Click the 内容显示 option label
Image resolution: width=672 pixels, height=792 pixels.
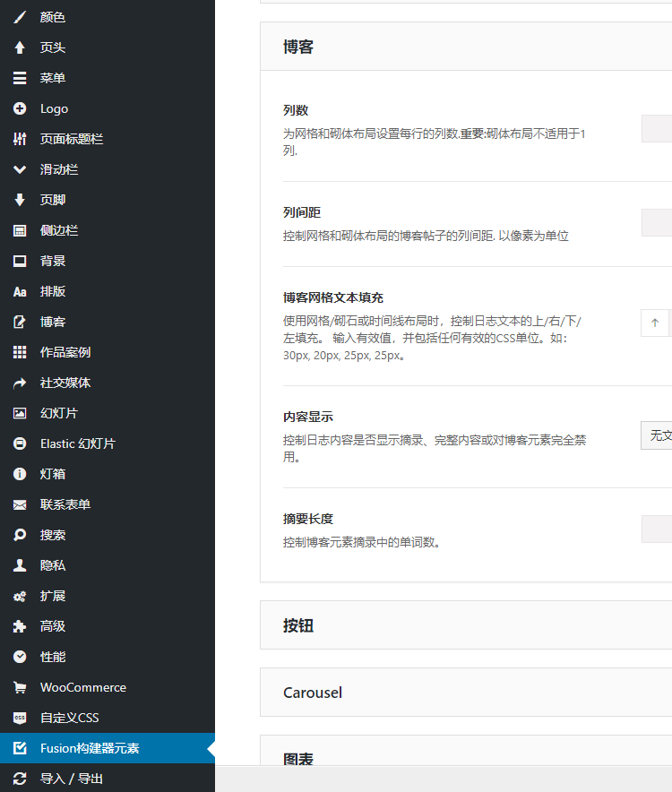(x=307, y=417)
